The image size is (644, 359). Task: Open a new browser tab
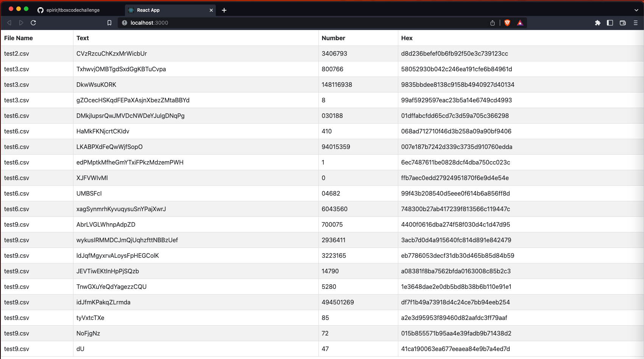point(224,10)
